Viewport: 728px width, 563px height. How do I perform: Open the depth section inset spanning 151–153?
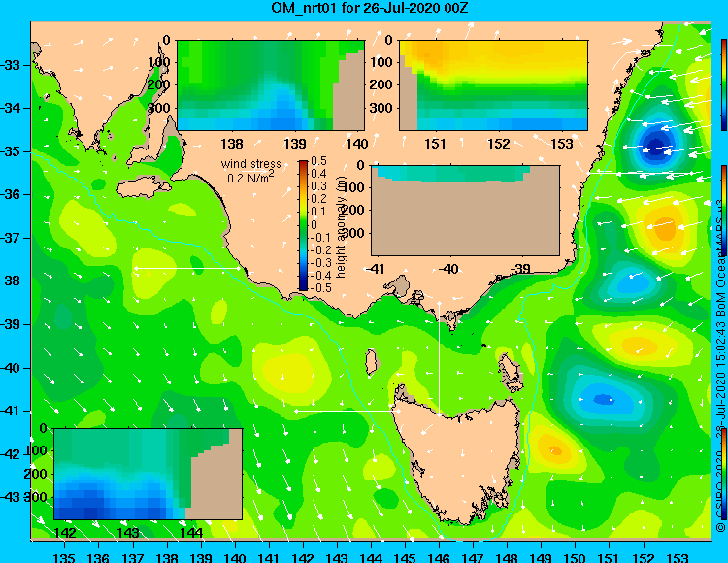click(x=493, y=85)
